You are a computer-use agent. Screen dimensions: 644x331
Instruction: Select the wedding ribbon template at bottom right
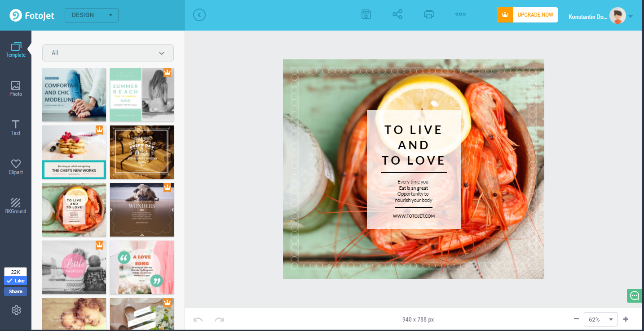(142, 314)
